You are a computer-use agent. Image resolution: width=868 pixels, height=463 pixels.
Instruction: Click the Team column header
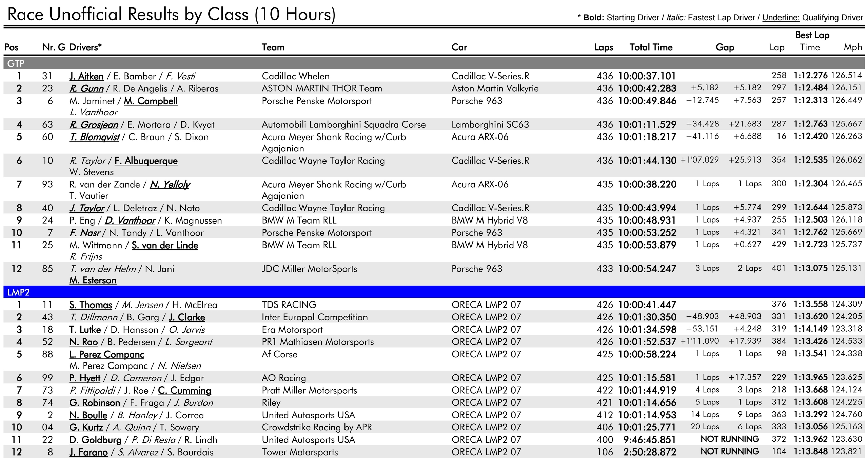pos(273,47)
